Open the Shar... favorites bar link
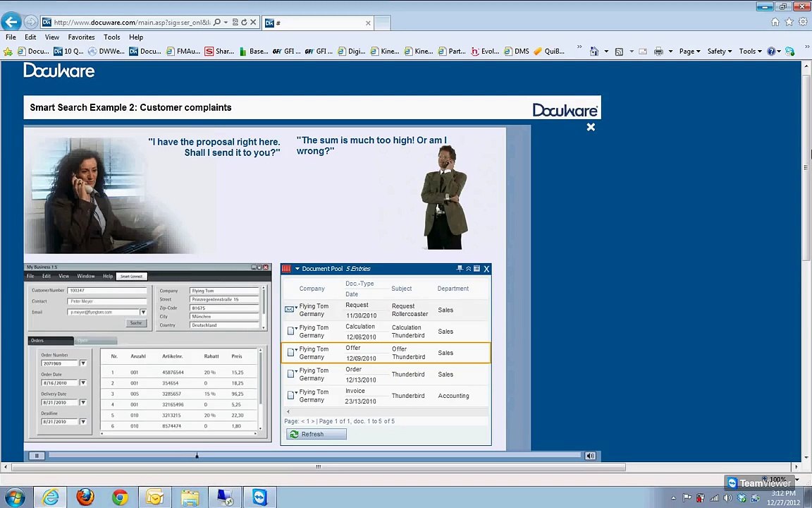The image size is (812, 508). [x=220, y=52]
